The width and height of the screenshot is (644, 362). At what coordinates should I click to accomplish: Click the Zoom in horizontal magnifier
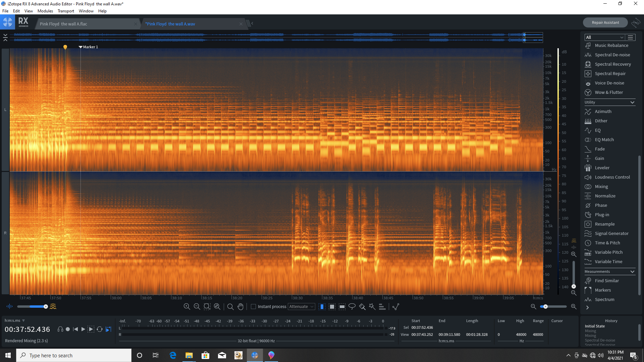pyautogui.click(x=187, y=306)
